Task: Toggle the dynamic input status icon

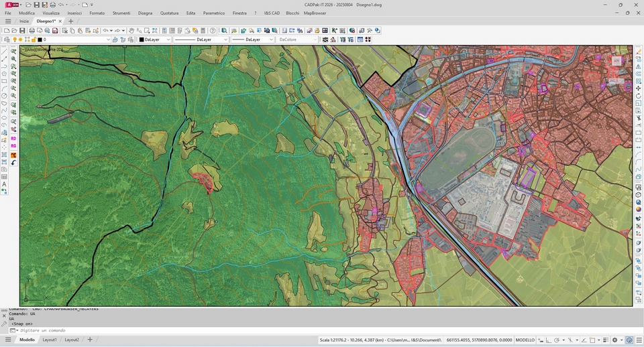Action: click(541, 340)
